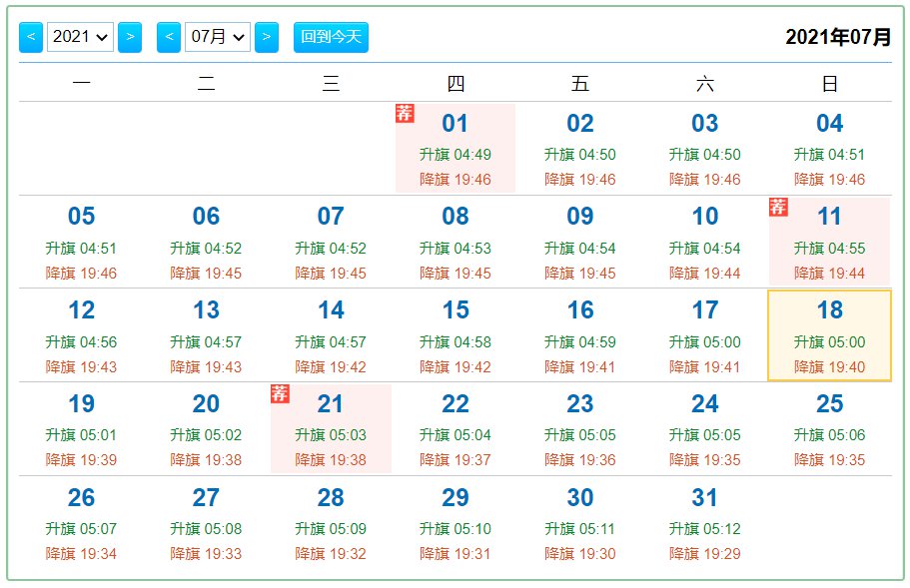Select date 26 in last row
Image resolution: width=910 pixels, height=588 pixels.
tap(81, 524)
